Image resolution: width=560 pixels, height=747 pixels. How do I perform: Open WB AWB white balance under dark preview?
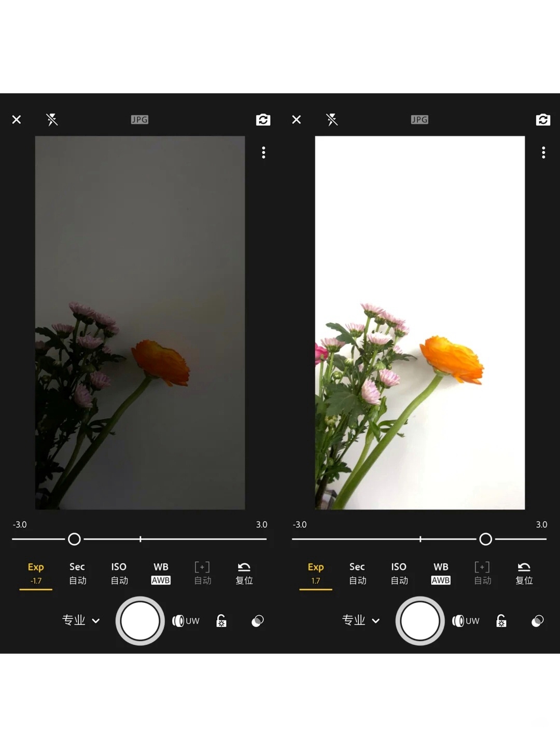tap(161, 573)
